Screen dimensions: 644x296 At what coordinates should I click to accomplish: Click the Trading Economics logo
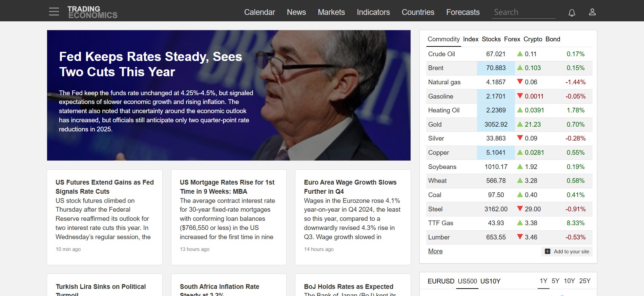pos(92,12)
